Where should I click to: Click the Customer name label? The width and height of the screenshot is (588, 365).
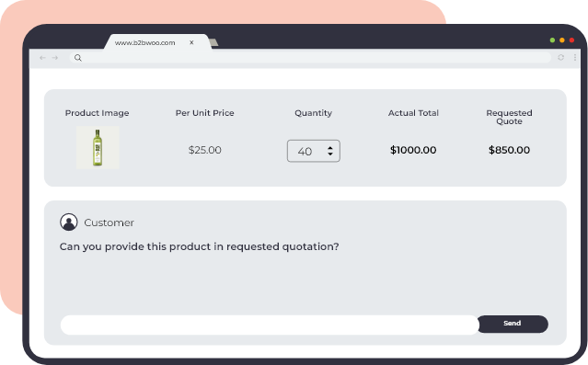pyautogui.click(x=109, y=222)
